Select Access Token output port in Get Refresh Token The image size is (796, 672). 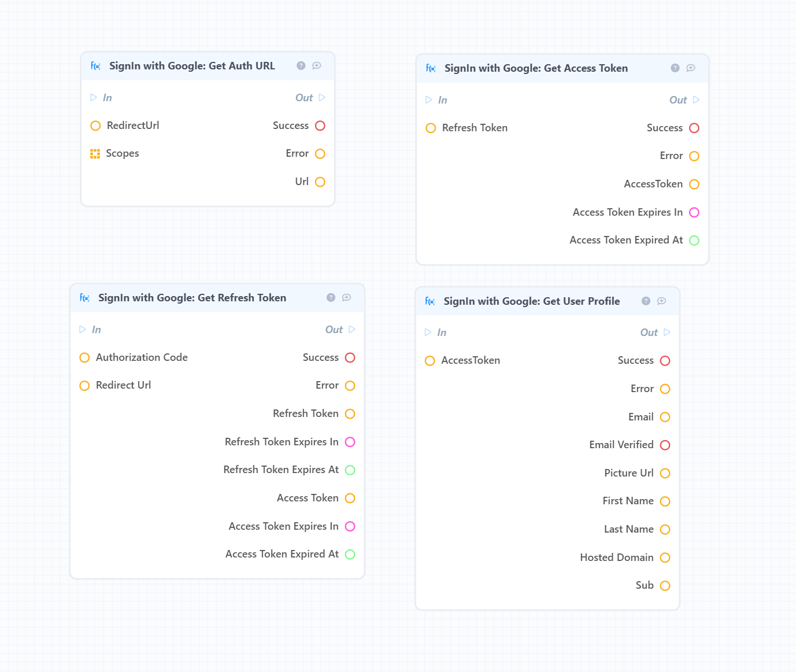pyautogui.click(x=350, y=499)
